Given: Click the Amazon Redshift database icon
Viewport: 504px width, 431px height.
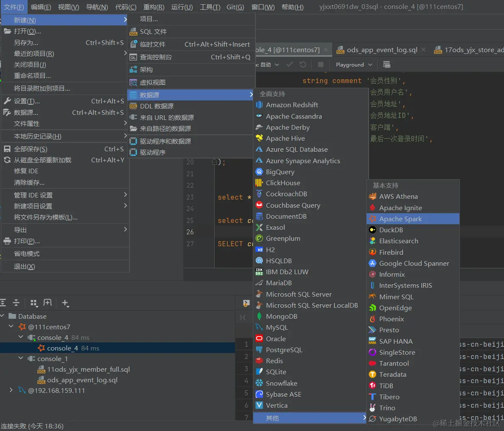Looking at the screenshot, I should pyautogui.click(x=259, y=105).
